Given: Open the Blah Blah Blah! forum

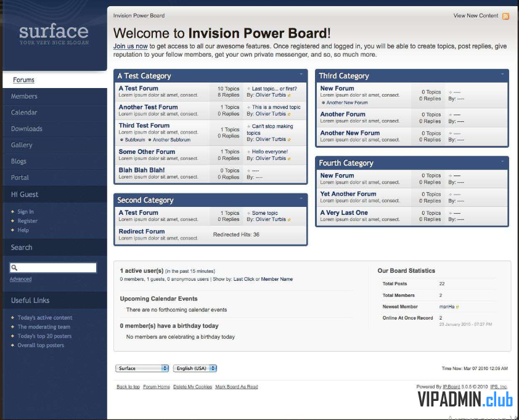Looking at the screenshot, I should tap(142, 171).
